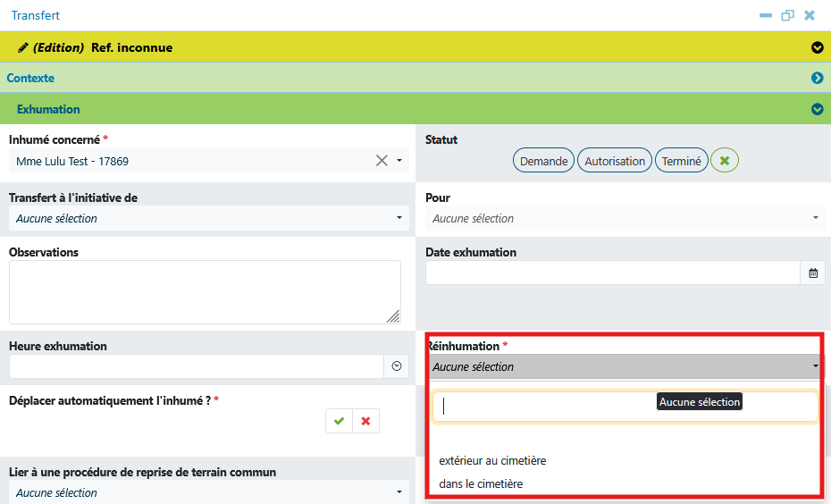Click the Date exhumation field
The width and height of the screenshot is (831, 504).
(x=612, y=273)
